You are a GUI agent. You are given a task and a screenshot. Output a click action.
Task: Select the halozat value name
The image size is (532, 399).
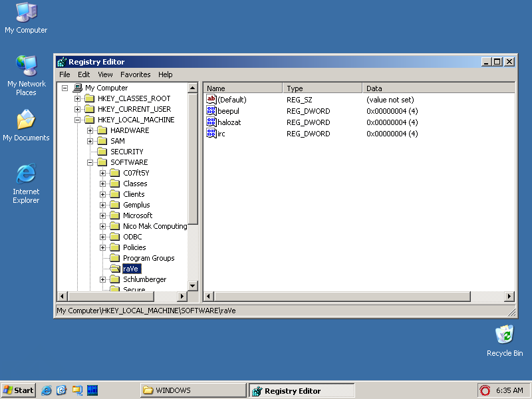coord(229,122)
